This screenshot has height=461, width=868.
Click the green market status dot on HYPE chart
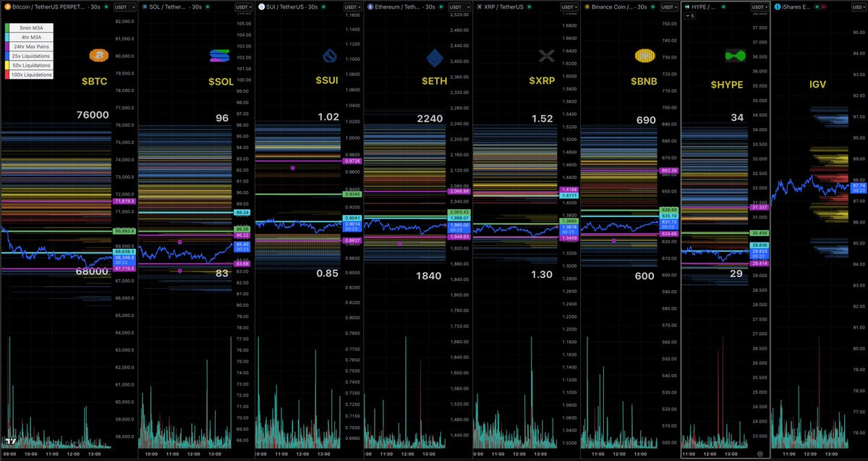[723, 7]
